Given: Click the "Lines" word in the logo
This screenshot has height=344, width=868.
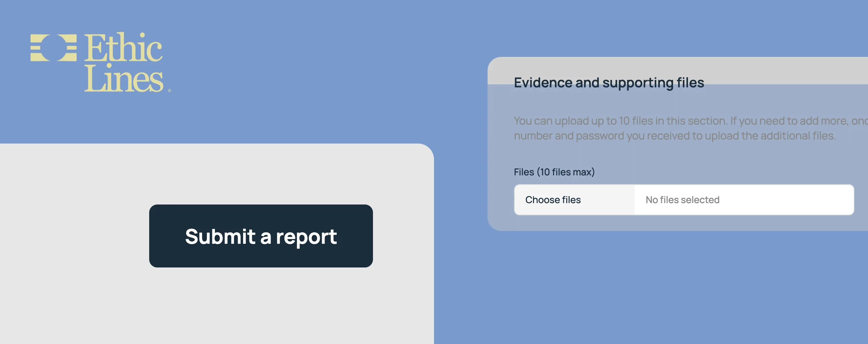Looking at the screenshot, I should [124, 78].
